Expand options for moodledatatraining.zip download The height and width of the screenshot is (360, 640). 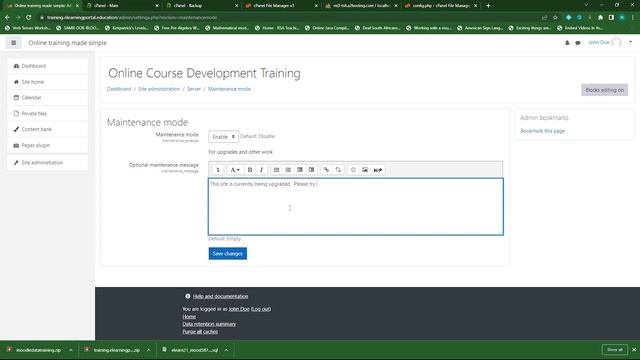[71, 350]
